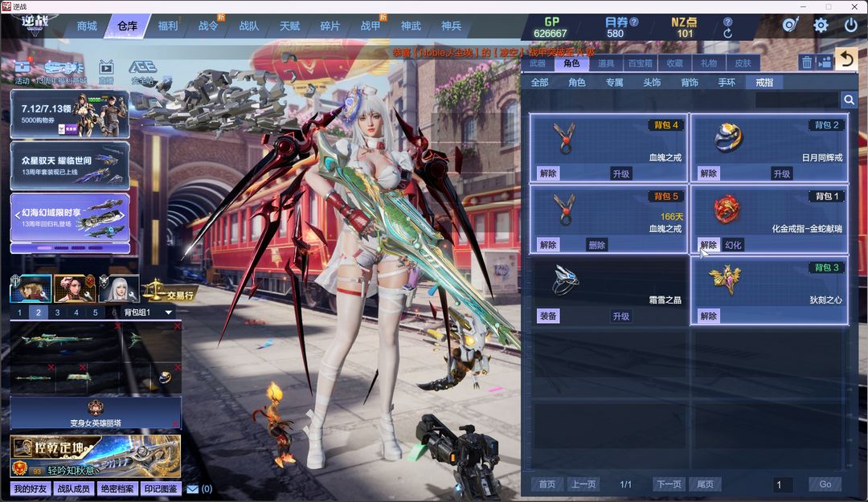The width and height of the screenshot is (868, 502).
Task: Select the hat-wearing blonde character portrait
Action: pyautogui.click(x=31, y=288)
